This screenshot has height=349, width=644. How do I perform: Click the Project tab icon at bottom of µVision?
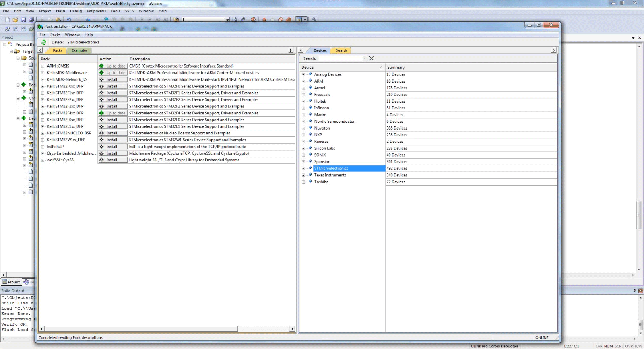point(5,282)
